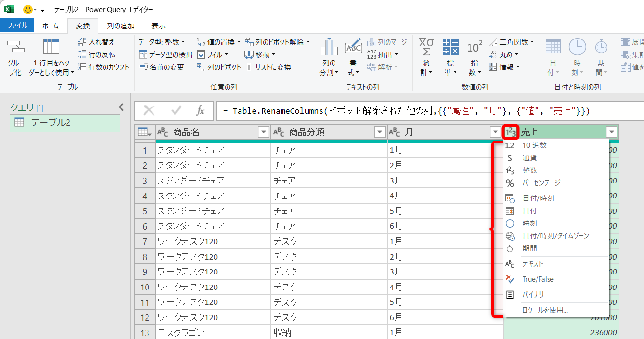Select 時刻 data type in menu

[x=556, y=223]
